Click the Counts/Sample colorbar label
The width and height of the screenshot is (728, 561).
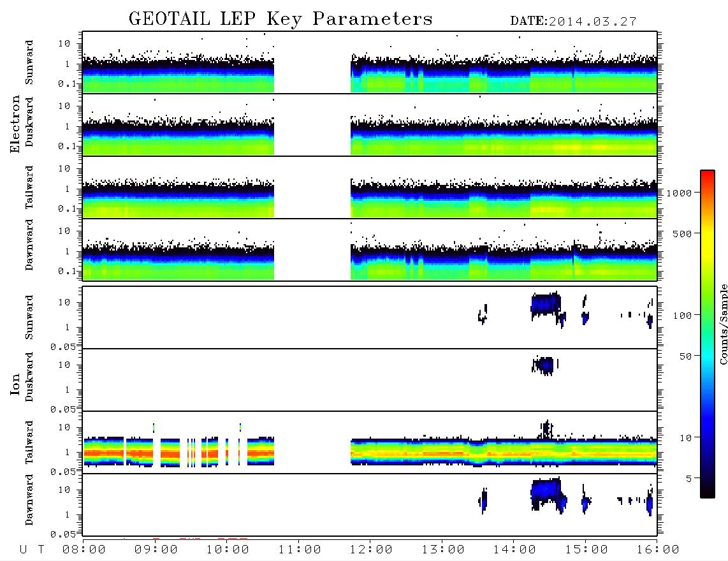pyautogui.click(x=723, y=324)
